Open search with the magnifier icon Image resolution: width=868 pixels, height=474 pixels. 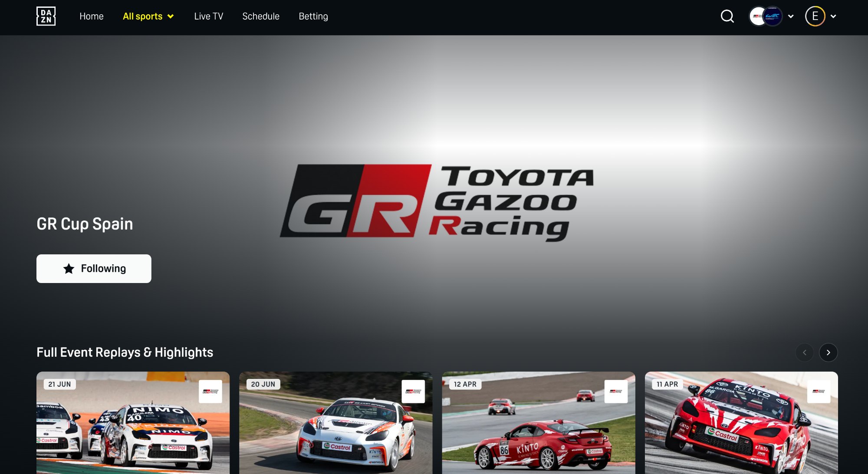tap(727, 16)
